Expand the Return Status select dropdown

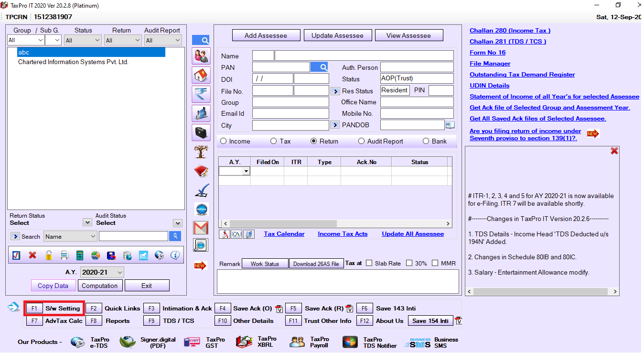87,222
